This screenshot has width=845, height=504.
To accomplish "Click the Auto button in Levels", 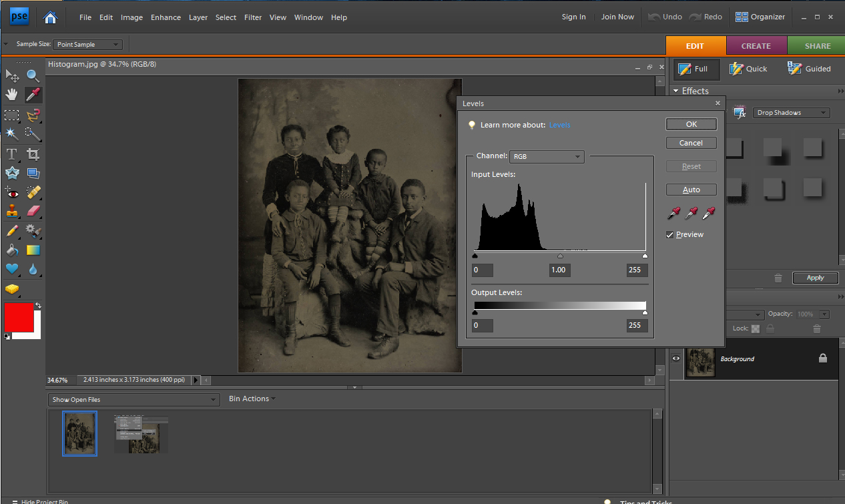I will [691, 190].
